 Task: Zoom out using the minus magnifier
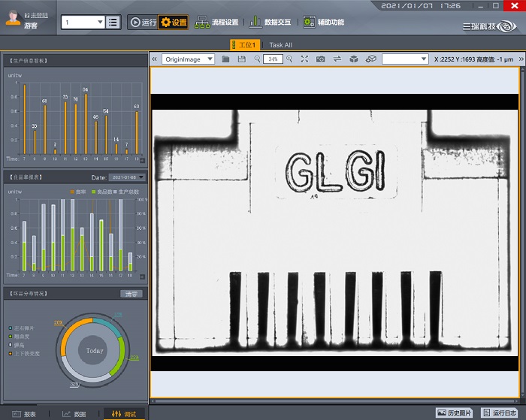pyautogui.click(x=257, y=59)
